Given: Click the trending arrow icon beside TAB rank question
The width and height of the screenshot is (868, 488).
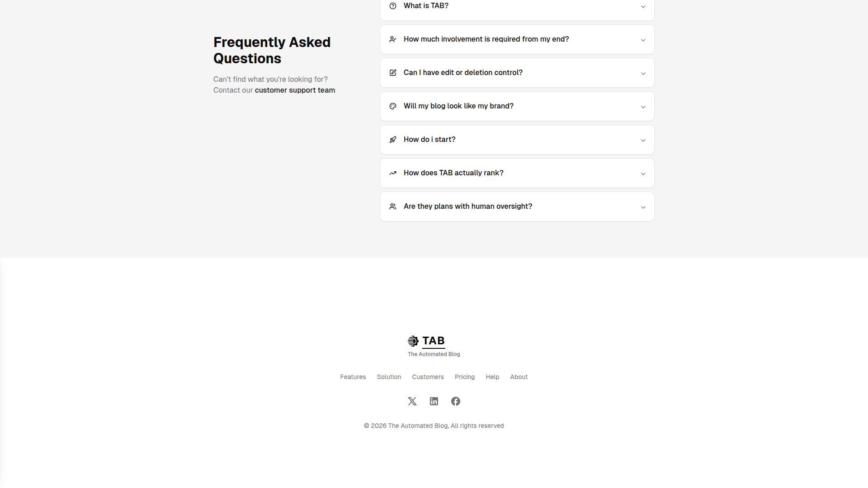Looking at the screenshot, I should tap(393, 173).
